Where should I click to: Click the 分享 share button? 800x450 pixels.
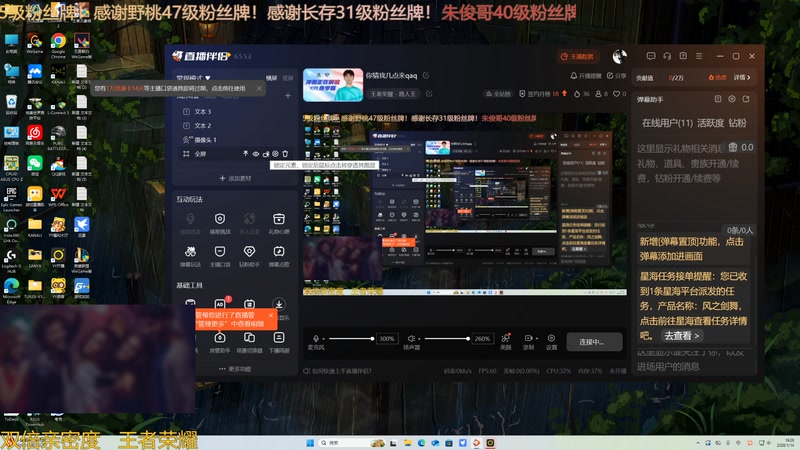(616, 76)
